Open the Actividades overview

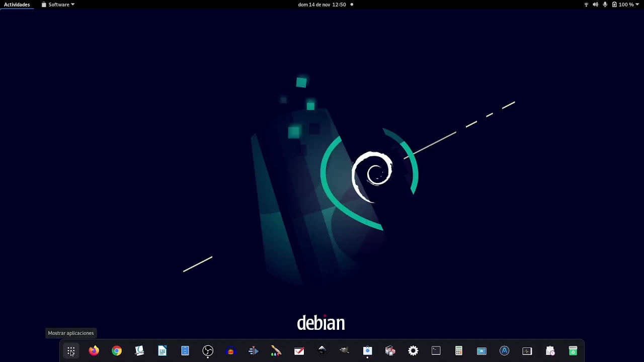(17, 5)
